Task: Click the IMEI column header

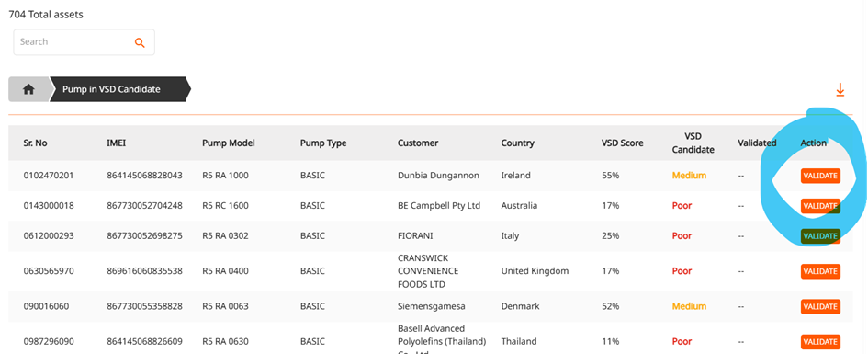Action: click(117, 143)
